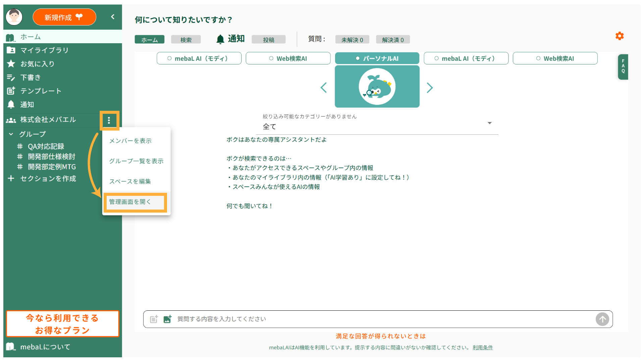
Task: Open お気に入り favorites in sidebar
Action: point(37,64)
